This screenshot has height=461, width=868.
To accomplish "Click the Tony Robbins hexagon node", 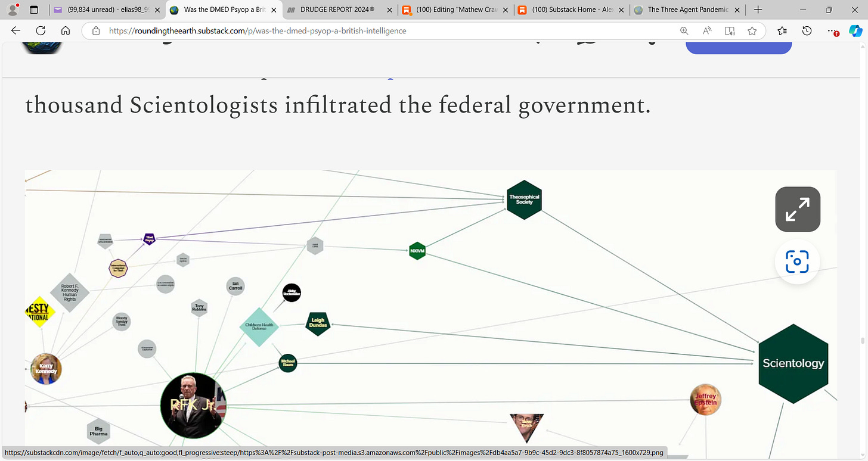I will tap(199, 308).
